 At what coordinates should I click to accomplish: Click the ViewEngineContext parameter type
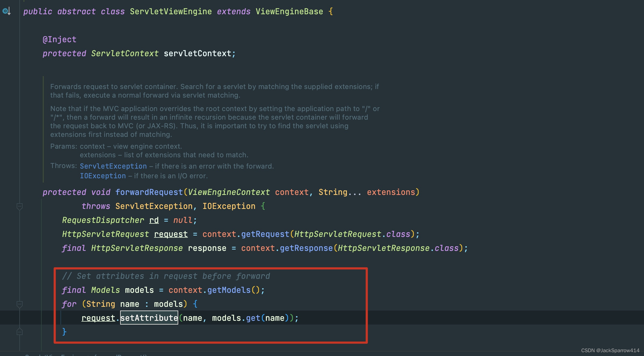[229, 192]
